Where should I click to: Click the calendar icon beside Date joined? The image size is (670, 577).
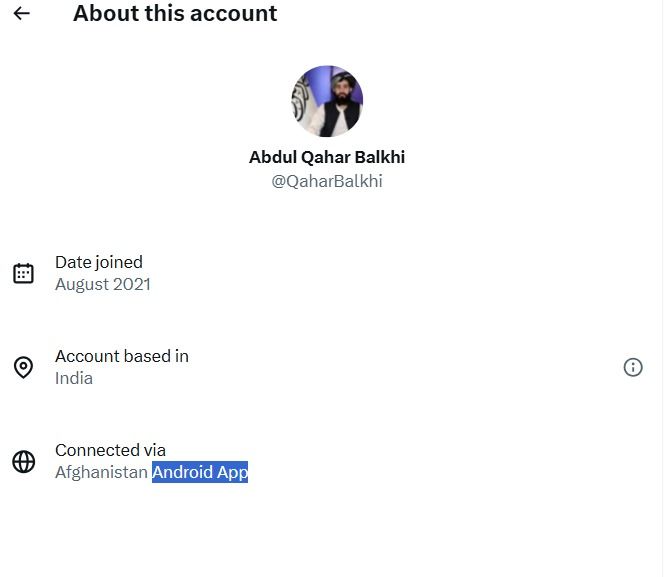[23, 273]
